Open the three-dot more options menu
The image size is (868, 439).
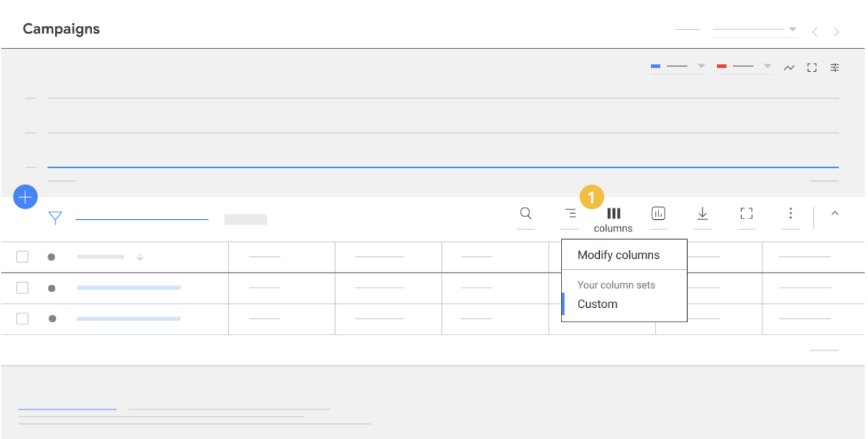click(x=790, y=214)
